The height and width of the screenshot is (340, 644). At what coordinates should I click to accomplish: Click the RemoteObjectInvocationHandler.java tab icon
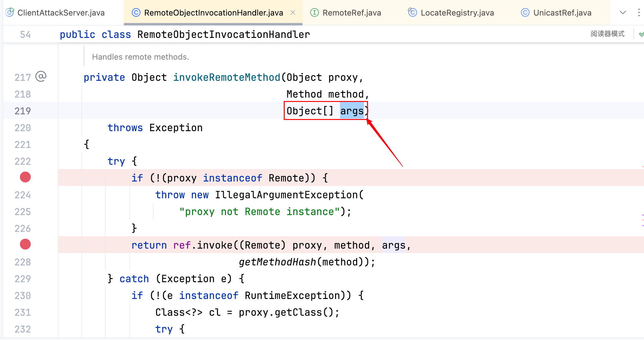(136, 12)
